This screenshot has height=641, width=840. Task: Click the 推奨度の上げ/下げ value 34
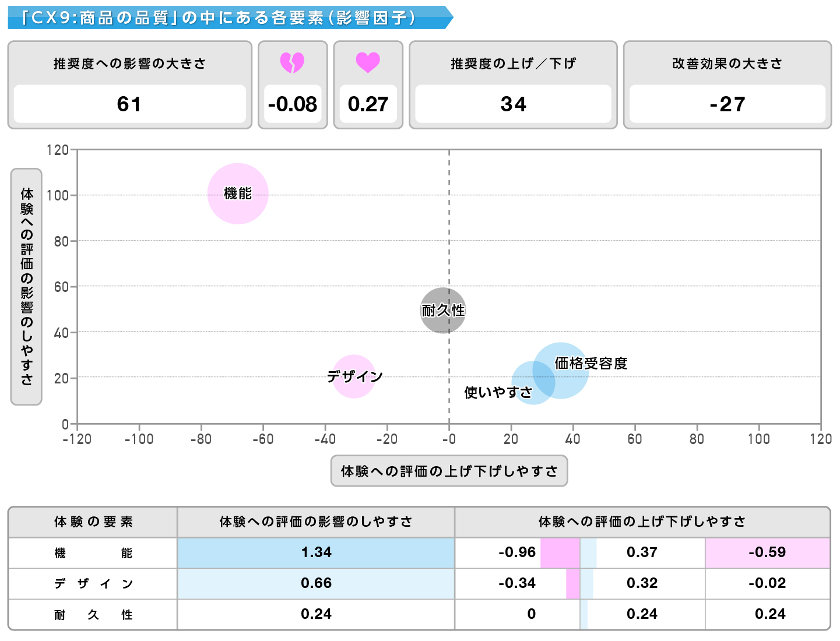point(513,104)
